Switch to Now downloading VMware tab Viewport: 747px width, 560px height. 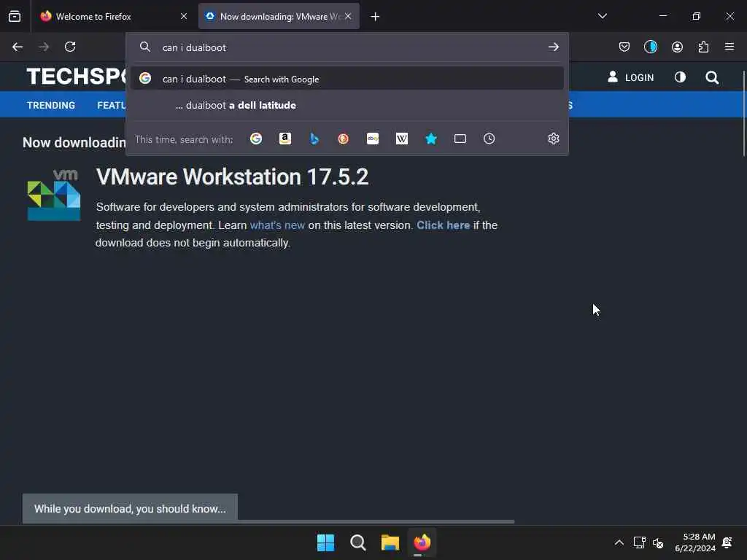279,16
